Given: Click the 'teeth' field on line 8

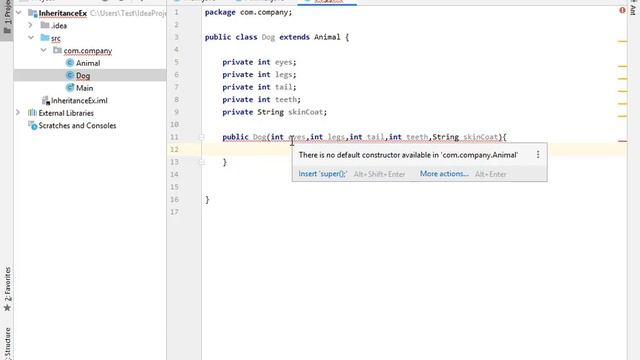Looking at the screenshot, I should point(286,100).
